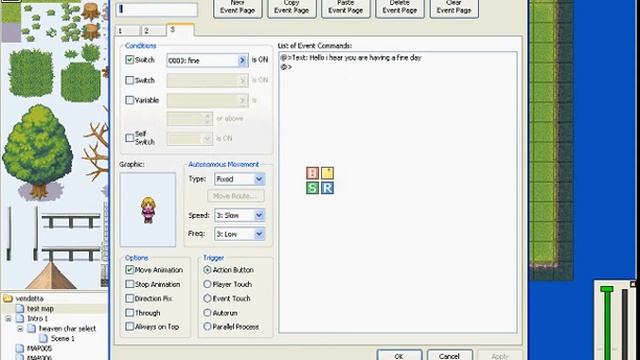
Task: Open the Freq 3: Low dropdown
Action: pos(259,234)
